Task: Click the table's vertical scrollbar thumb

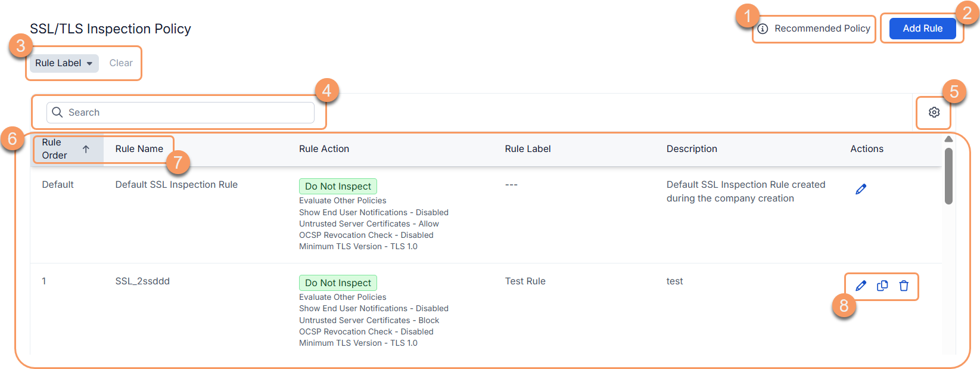Action: pos(948,176)
